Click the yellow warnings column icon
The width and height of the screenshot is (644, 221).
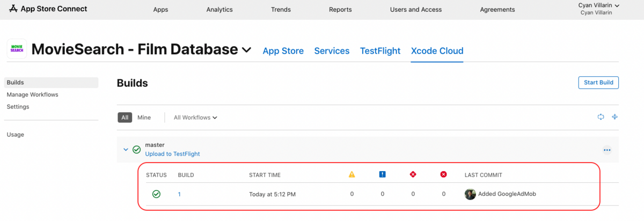[x=352, y=174]
